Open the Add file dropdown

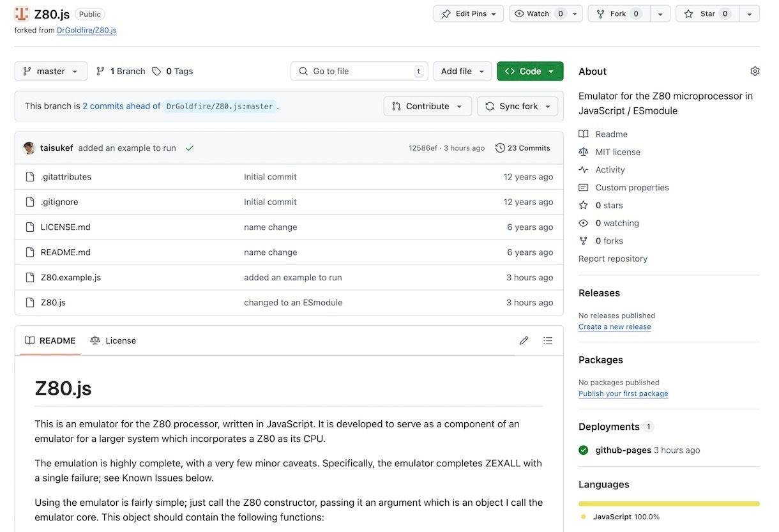pyautogui.click(x=462, y=72)
